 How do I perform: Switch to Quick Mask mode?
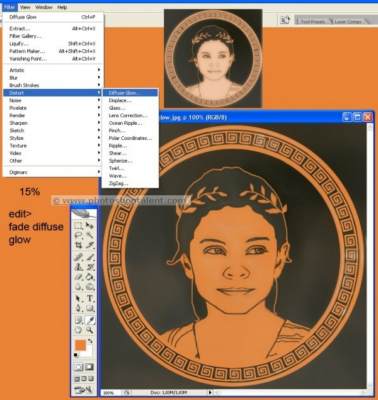89,367
